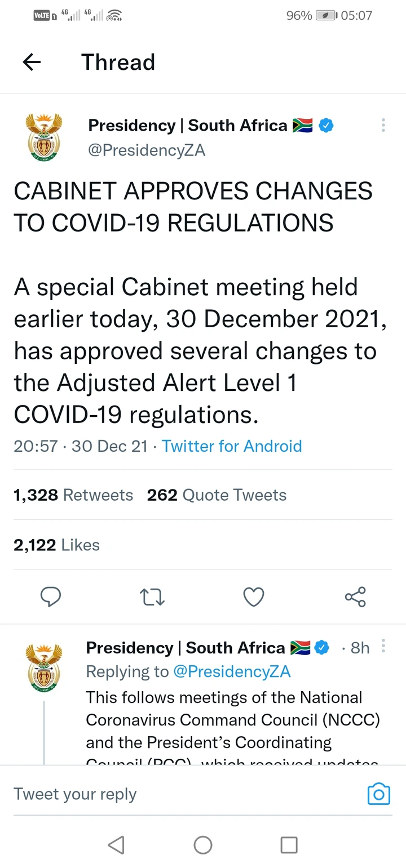
Task: Go back using the arrow icon
Action: pos(32,62)
